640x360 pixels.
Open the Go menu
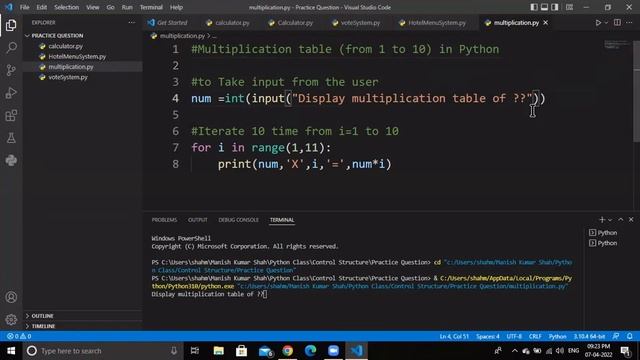[x=110, y=7]
